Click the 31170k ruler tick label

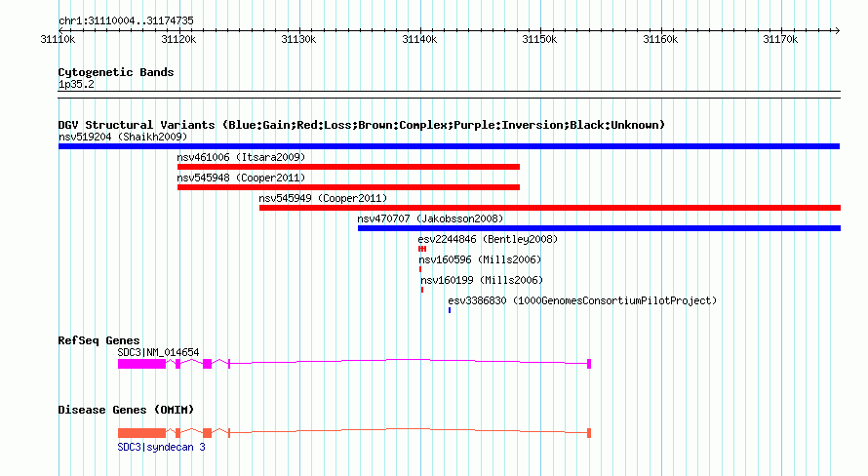[780, 39]
